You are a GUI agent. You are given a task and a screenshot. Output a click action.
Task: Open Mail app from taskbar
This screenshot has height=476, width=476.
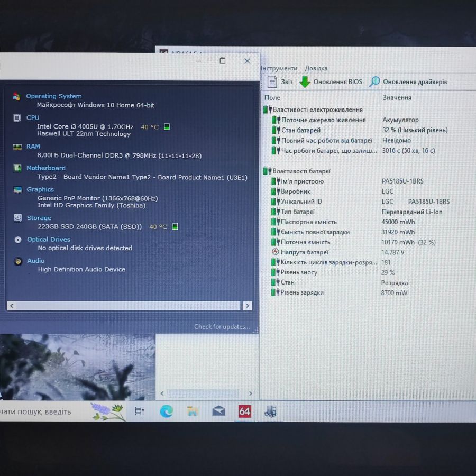(218, 411)
